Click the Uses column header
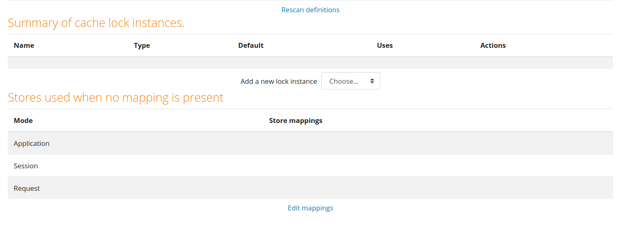 pyautogui.click(x=385, y=45)
